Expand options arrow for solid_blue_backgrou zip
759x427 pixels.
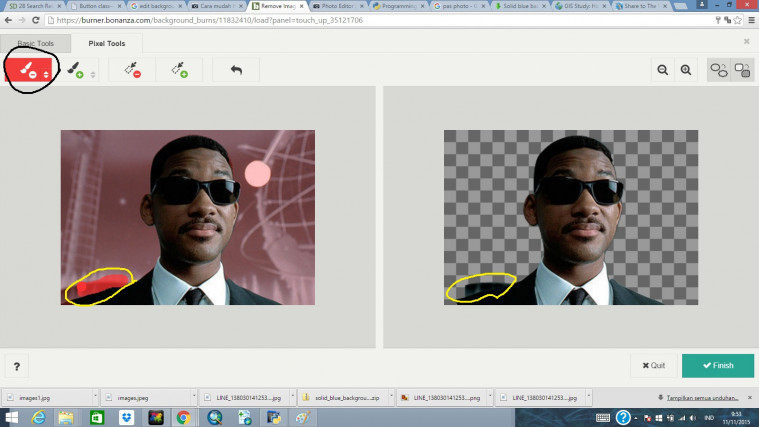391,396
